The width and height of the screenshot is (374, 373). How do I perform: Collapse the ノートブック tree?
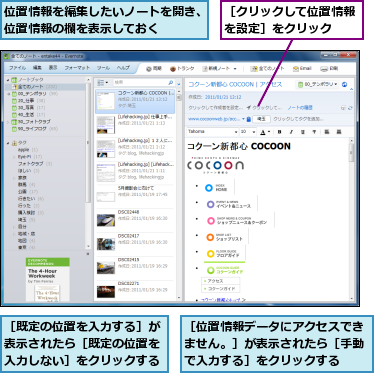click(x=8, y=80)
